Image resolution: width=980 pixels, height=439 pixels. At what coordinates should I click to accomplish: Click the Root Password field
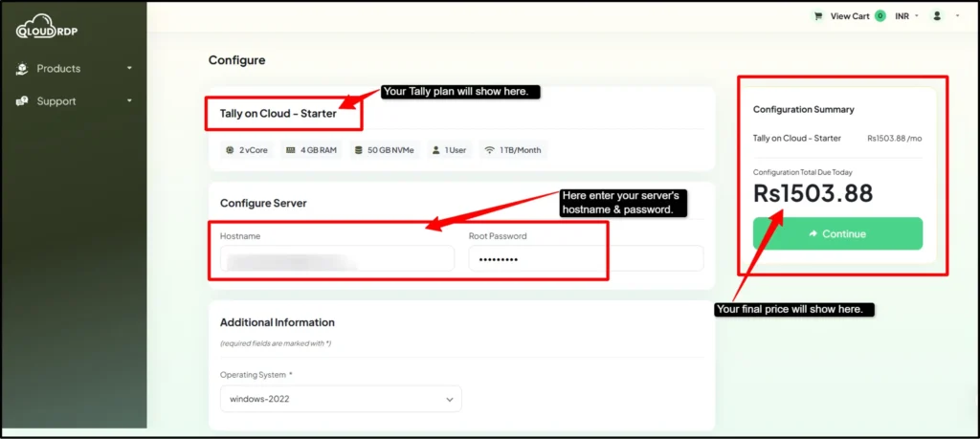[x=587, y=258]
